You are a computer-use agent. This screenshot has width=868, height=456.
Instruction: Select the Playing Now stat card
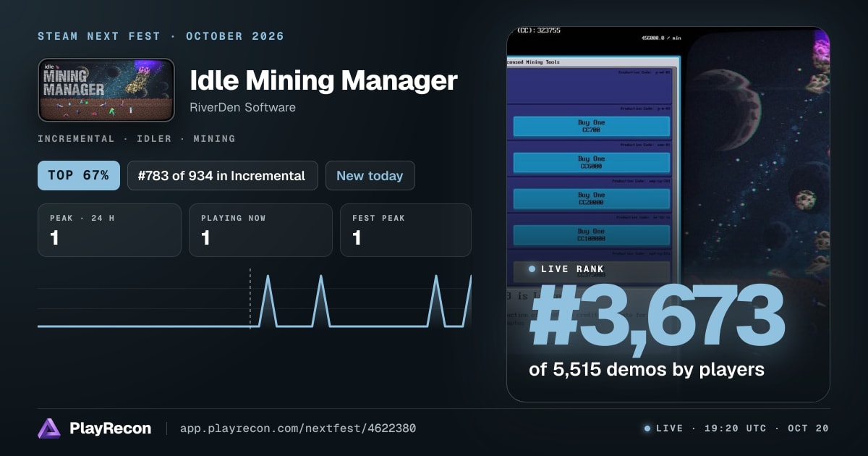coord(260,230)
